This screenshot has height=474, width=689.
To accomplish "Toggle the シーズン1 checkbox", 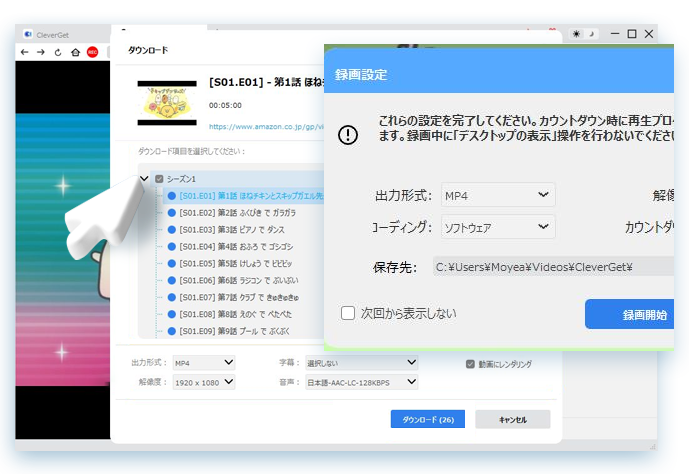I will pos(160,179).
